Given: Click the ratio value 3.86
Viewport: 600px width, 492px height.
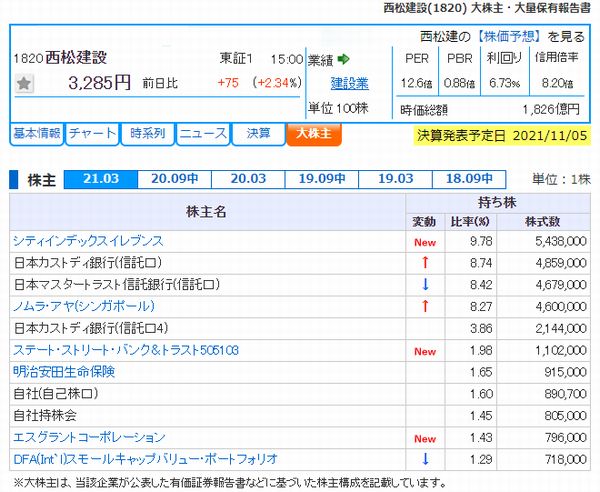Looking at the screenshot, I should click(481, 328).
